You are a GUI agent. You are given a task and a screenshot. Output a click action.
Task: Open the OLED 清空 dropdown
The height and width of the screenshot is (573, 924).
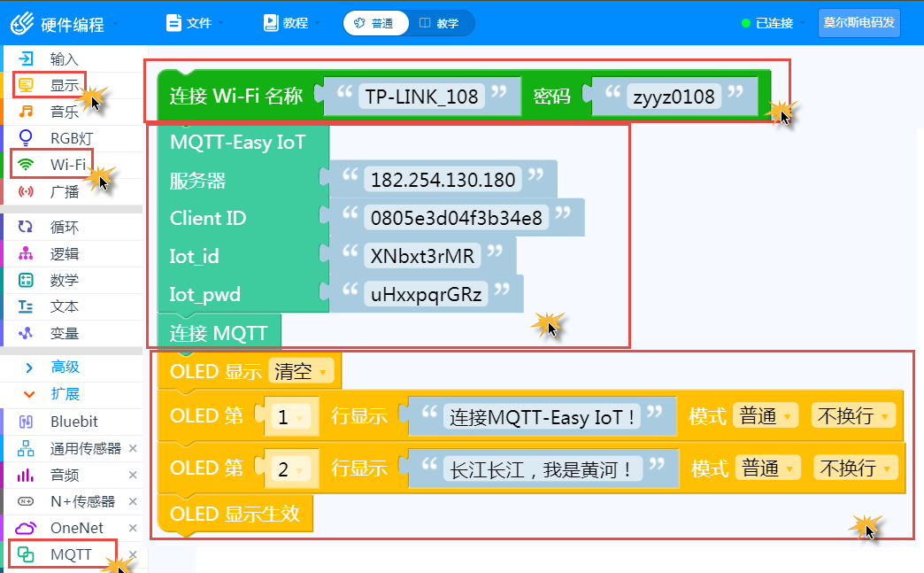point(303,372)
